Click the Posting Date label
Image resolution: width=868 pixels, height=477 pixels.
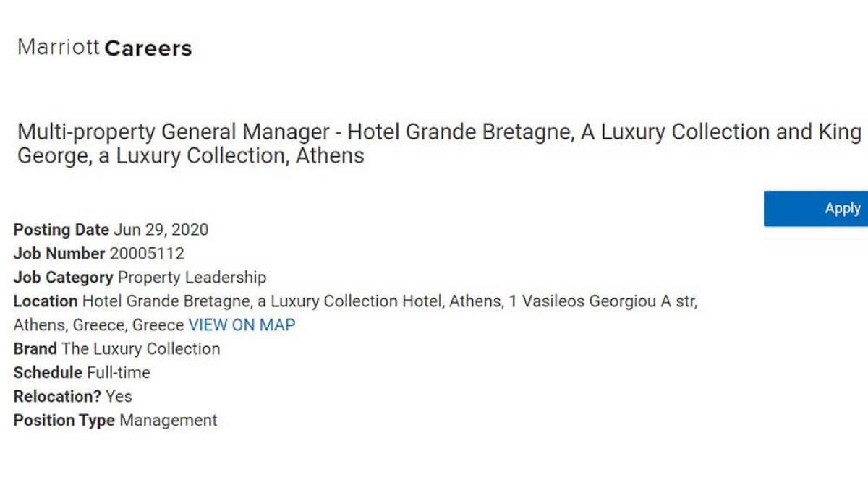coord(61,230)
